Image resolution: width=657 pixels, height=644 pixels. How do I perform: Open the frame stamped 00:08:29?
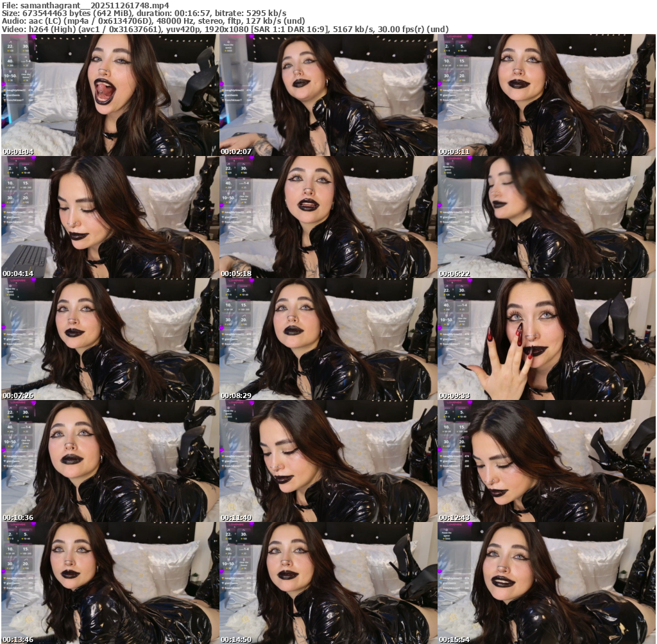[x=328, y=339]
